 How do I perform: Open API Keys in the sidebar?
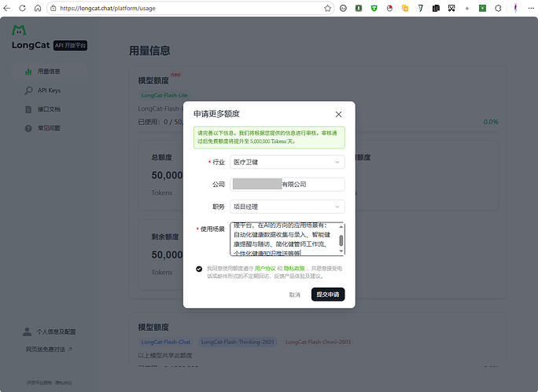[x=49, y=90]
